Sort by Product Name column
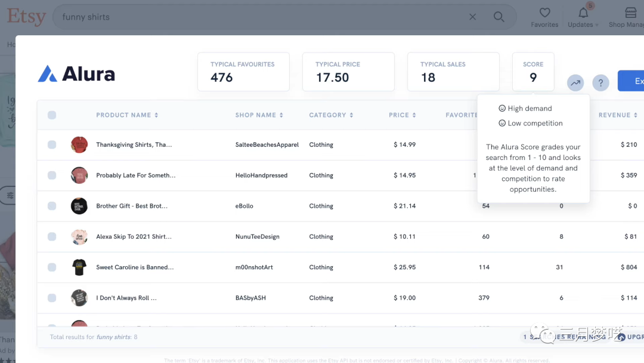The width and height of the screenshot is (644, 363). [x=127, y=115]
